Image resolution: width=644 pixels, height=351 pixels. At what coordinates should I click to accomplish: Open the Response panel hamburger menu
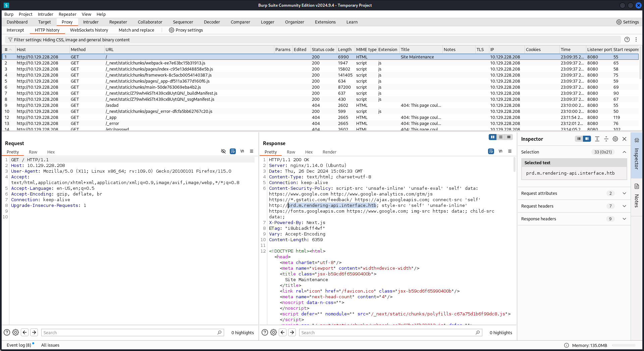click(x=510, y=151)
